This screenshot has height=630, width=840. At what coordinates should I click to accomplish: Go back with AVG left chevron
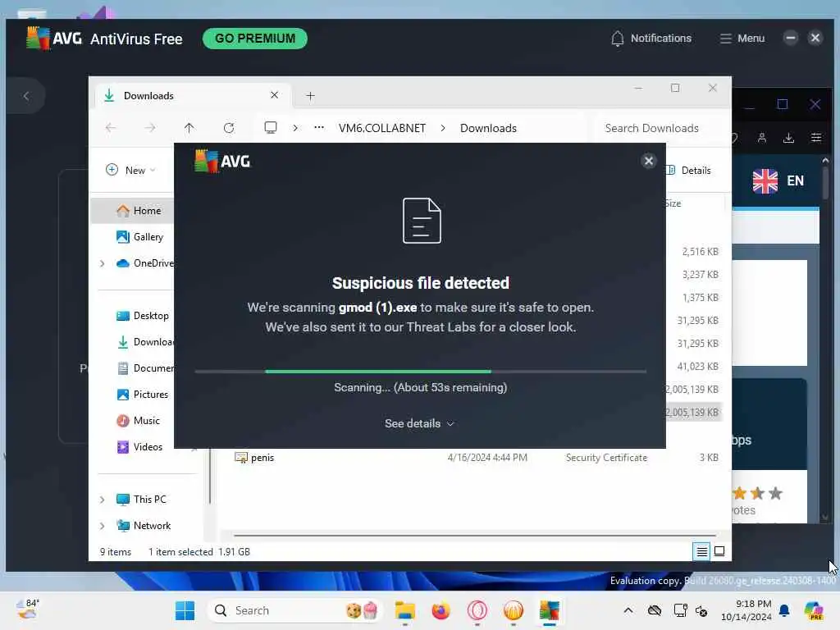25,96
